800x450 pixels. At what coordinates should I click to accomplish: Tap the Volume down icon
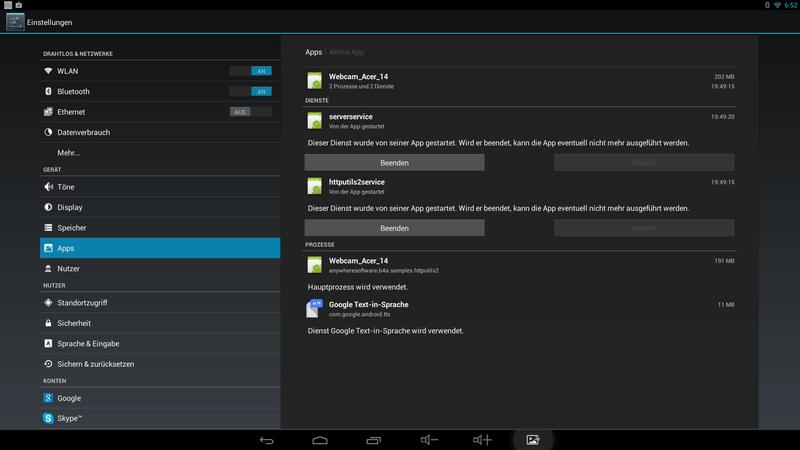tap(429, 440)
